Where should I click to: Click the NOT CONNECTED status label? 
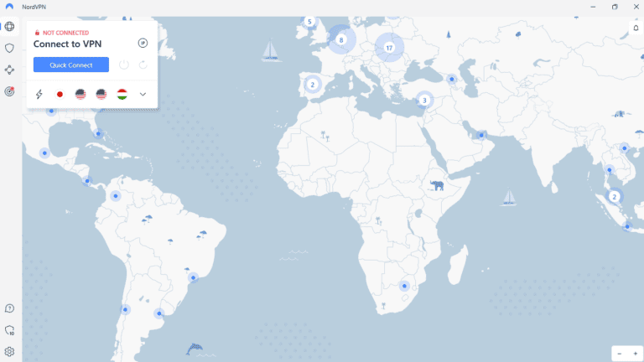(x=65, y=33)
